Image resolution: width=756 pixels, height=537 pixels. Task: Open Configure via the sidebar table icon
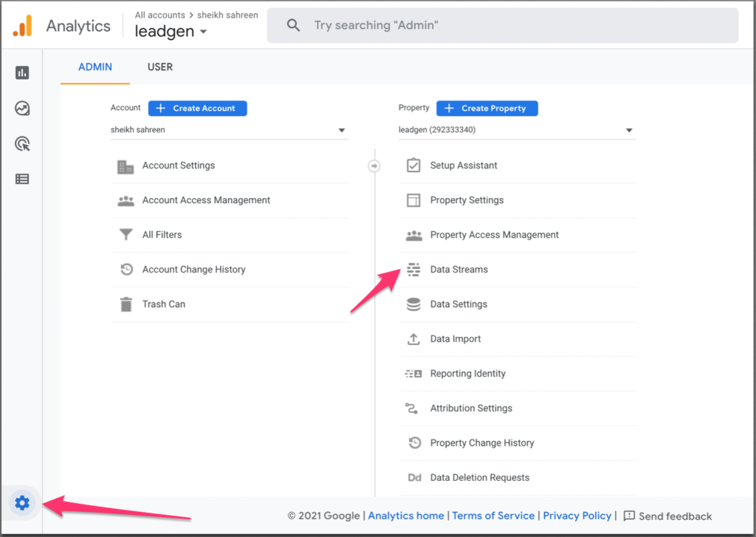(x=22, y=179)
